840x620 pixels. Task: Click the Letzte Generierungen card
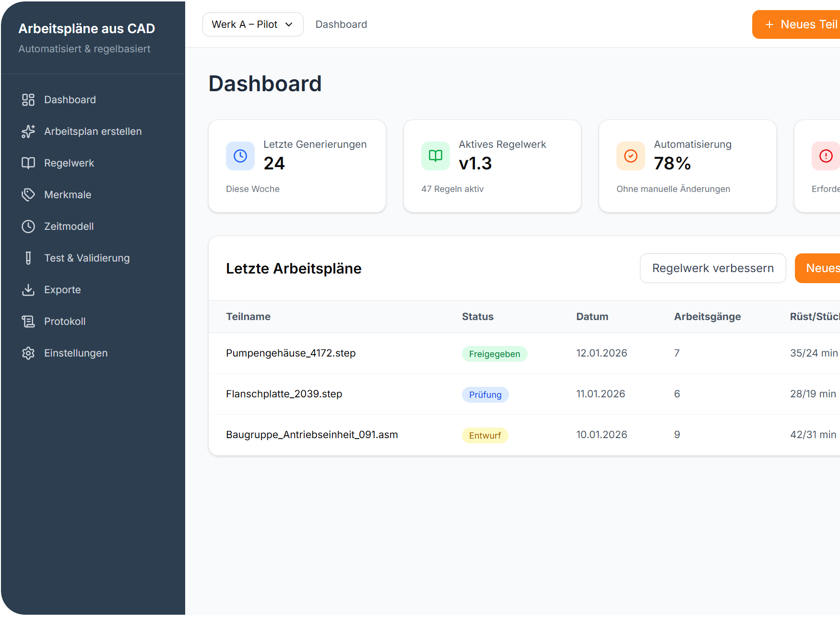tap(297, 166)
